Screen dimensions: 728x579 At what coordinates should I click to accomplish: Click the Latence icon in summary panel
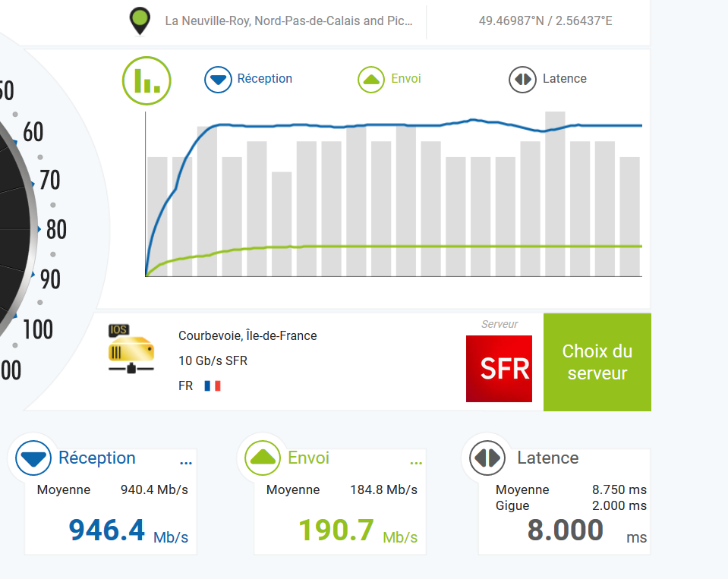coord(486,458)
